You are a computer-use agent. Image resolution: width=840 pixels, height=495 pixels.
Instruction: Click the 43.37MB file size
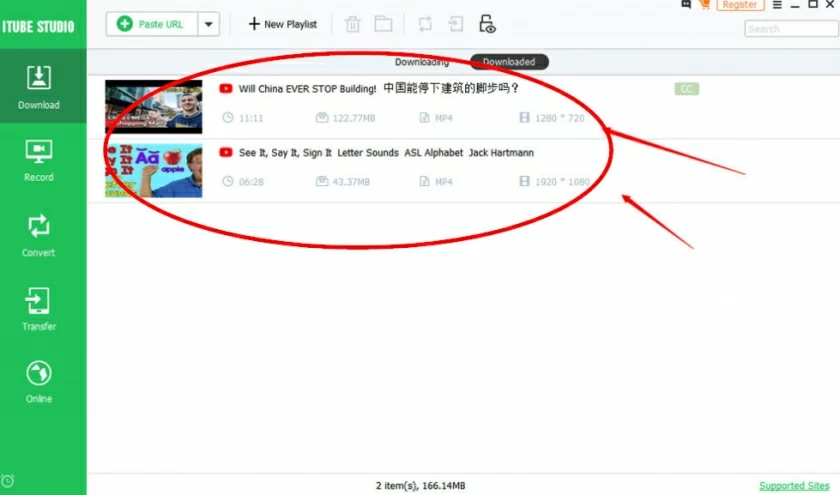pos(351,182)
